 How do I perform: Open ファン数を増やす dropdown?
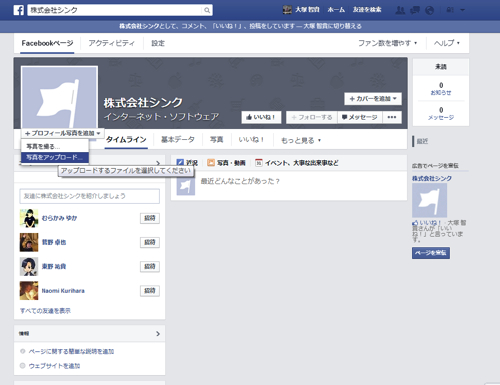[387, 43]
